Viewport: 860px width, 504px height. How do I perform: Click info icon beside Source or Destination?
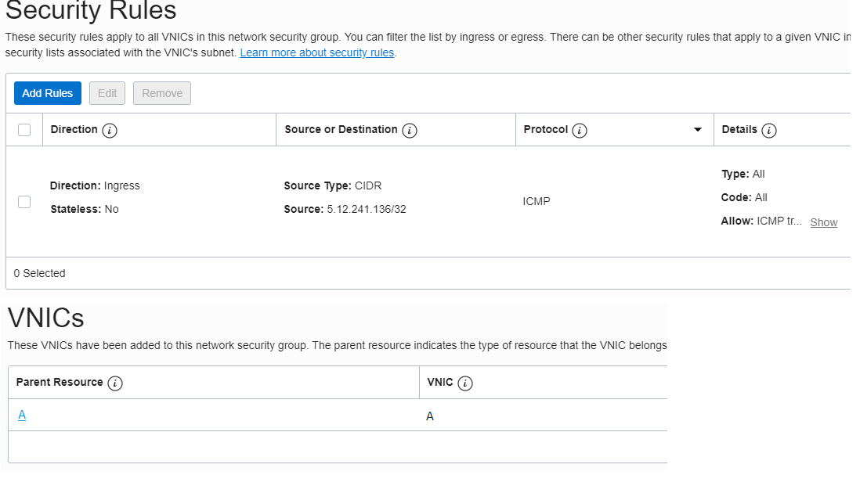(409, 130)
